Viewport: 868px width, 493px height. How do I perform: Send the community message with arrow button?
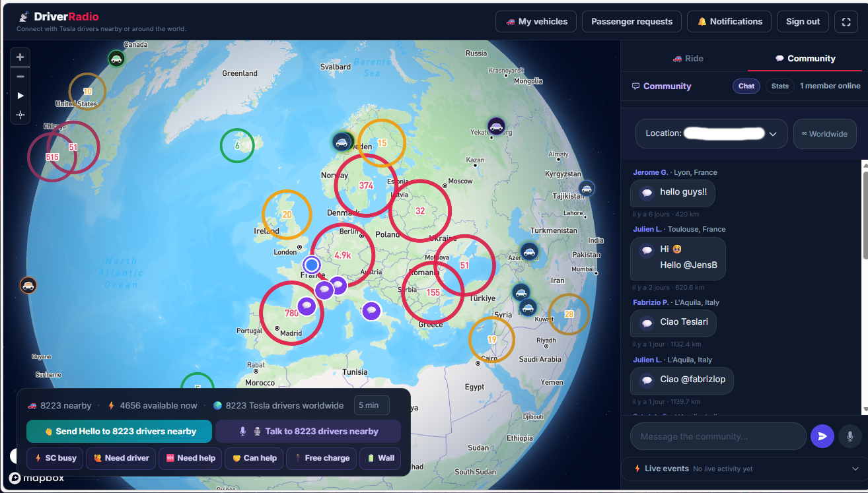click(x=822, y=436)
